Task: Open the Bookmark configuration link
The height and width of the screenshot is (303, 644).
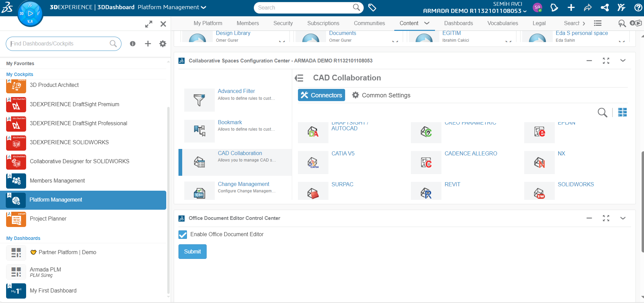Action: (230, 122)
